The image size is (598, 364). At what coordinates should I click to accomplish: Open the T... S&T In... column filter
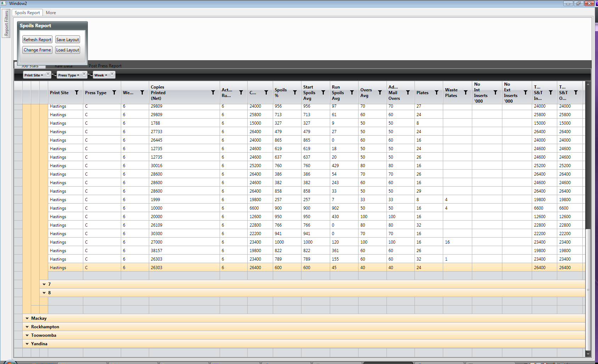tap(551, 92)
